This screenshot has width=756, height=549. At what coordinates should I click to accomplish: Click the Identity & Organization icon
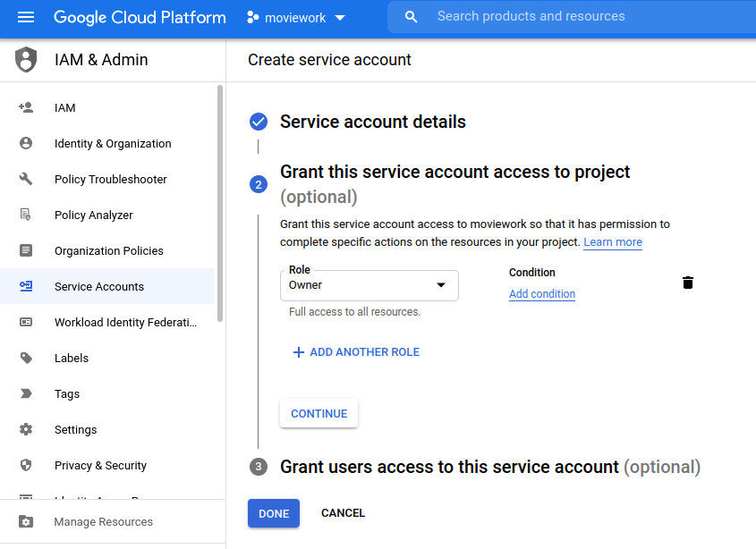pyautogui.click(x=26, y=143)
